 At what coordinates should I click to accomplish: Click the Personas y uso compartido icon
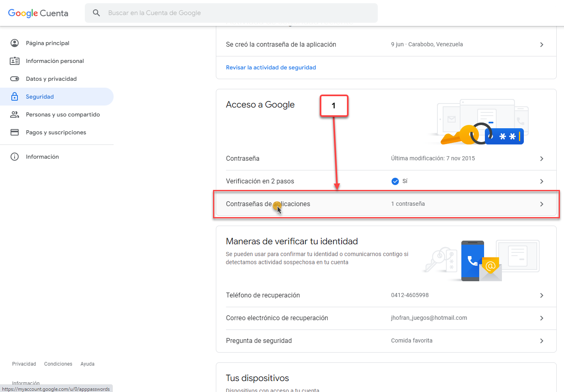click(15, 114)
